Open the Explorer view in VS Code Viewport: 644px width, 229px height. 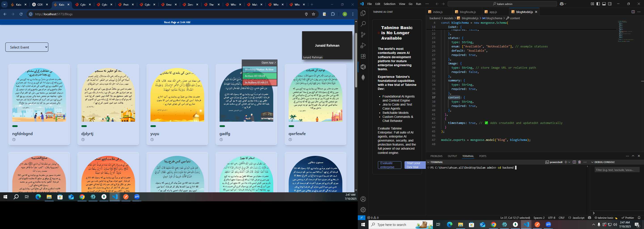click(x=363, y=13)
